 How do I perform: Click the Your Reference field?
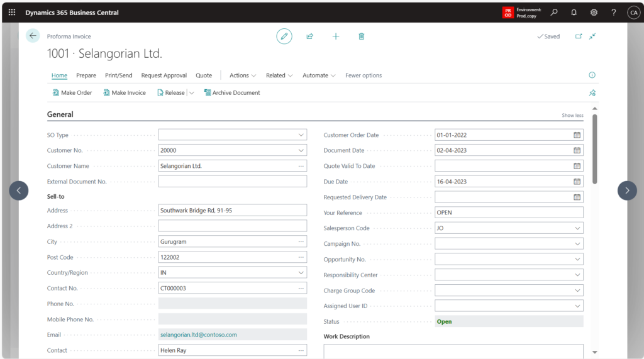pos(509,213)
